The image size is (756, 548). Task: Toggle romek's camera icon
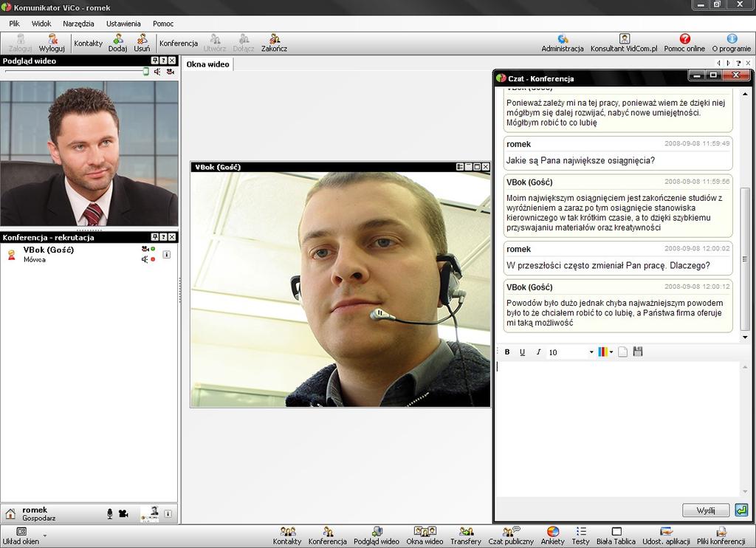pyautogui.click(x=123, y=514)
